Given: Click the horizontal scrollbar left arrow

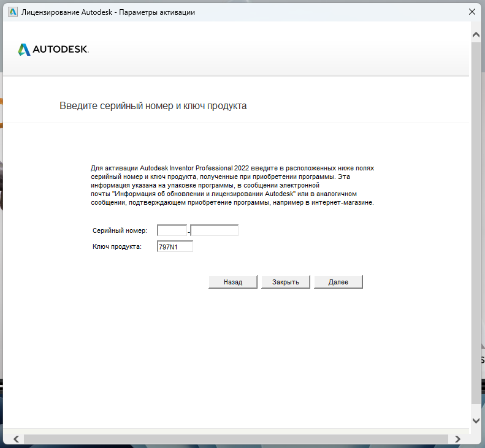Looking at the screenshot, I should (17, 439).
